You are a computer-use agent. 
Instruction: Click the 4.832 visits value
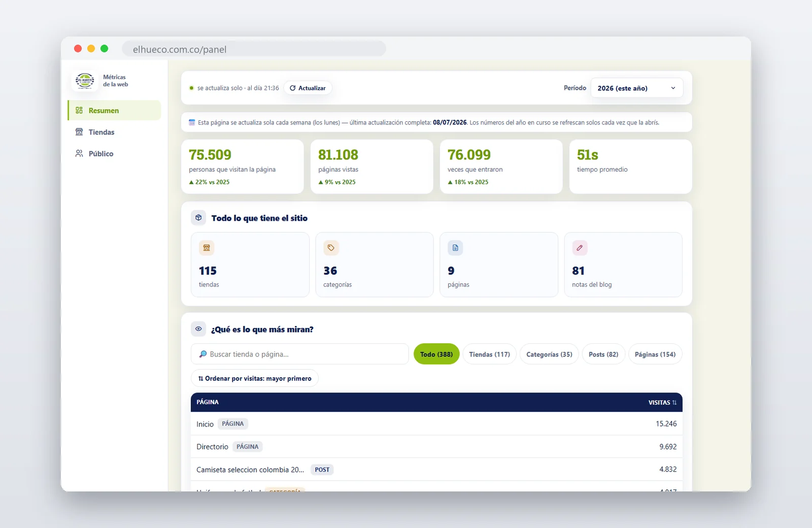pyautogui.click(x=668, y=469)
